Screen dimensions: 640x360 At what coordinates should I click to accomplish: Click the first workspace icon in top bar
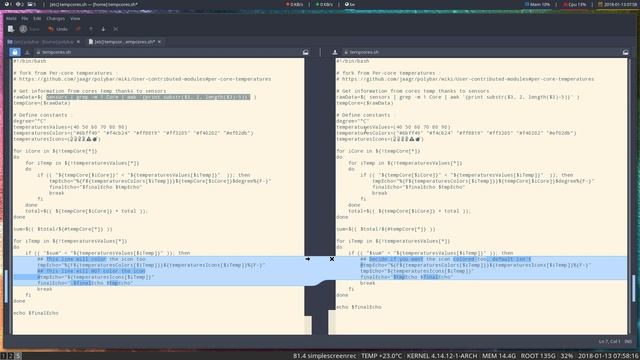[8, 4]
